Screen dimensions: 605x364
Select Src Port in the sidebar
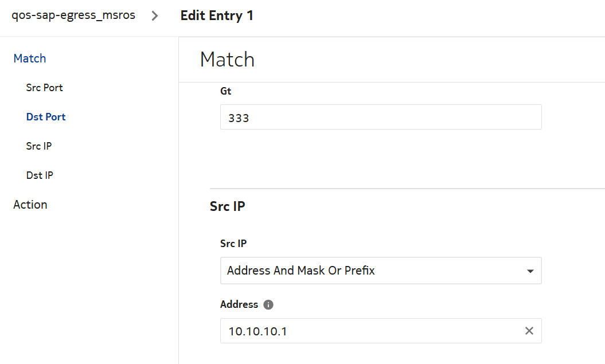click(x=44, y=88)
